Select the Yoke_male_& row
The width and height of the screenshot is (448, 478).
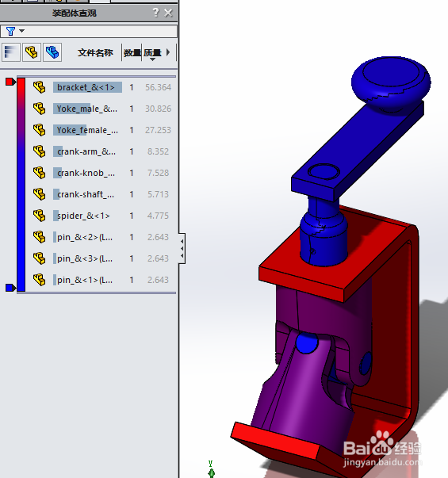click(101, 109)
